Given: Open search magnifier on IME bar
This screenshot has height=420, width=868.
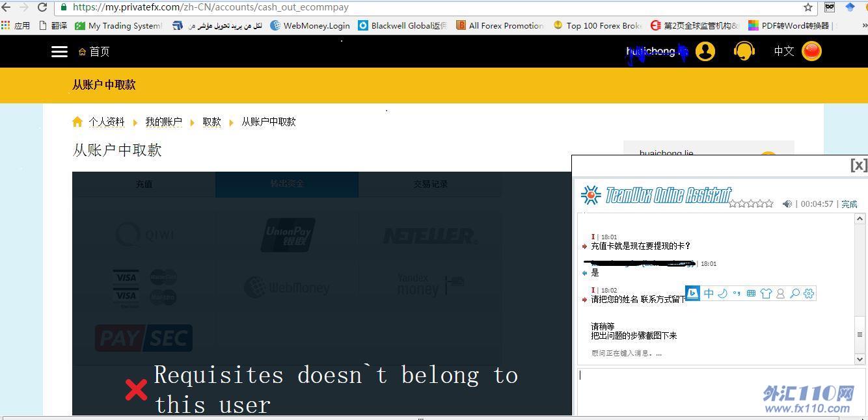Looking at the screenshot, I should click(x=794, y=293).
